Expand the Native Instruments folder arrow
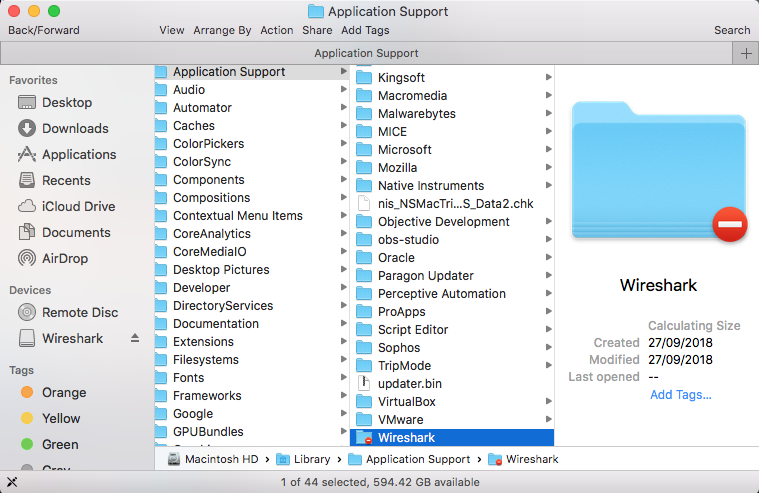The image size is (759, 493). tap(548, 186)
